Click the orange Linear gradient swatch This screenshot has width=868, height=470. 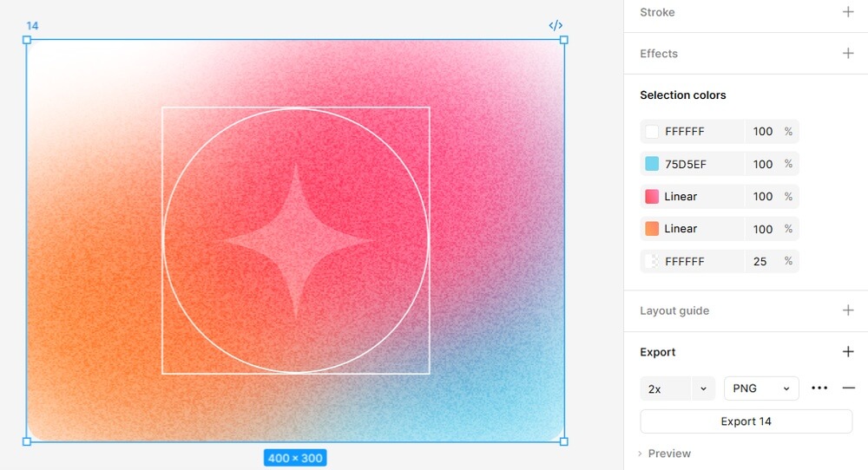pyautogui.click(x=652, y=229)
